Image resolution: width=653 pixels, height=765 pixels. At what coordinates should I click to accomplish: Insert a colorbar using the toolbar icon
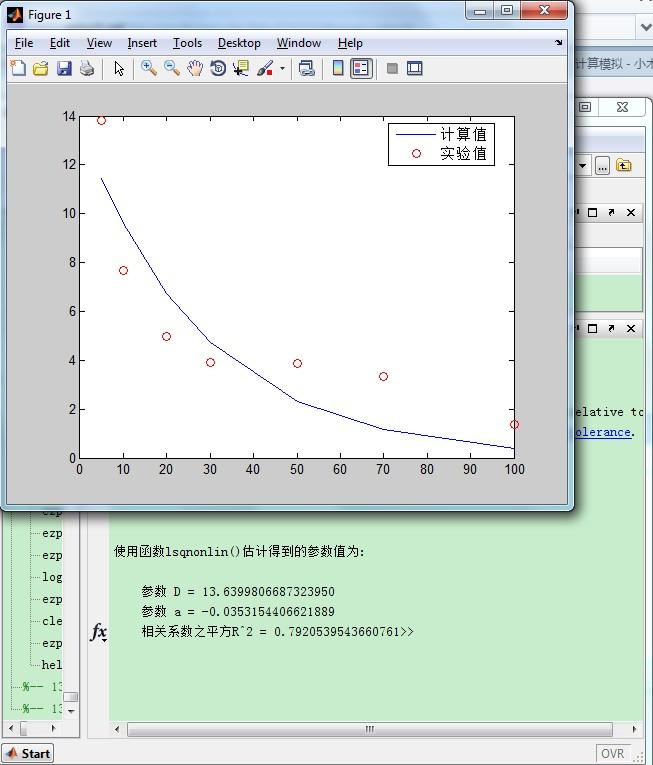pyautogui.click(x=338, y=68)
